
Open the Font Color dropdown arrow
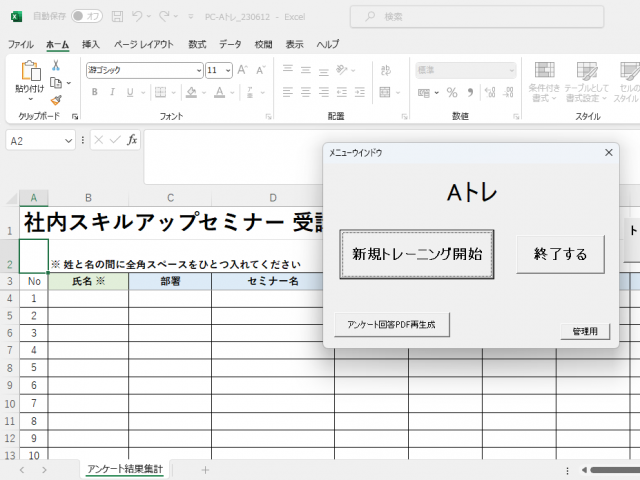[x=232, y=93]
